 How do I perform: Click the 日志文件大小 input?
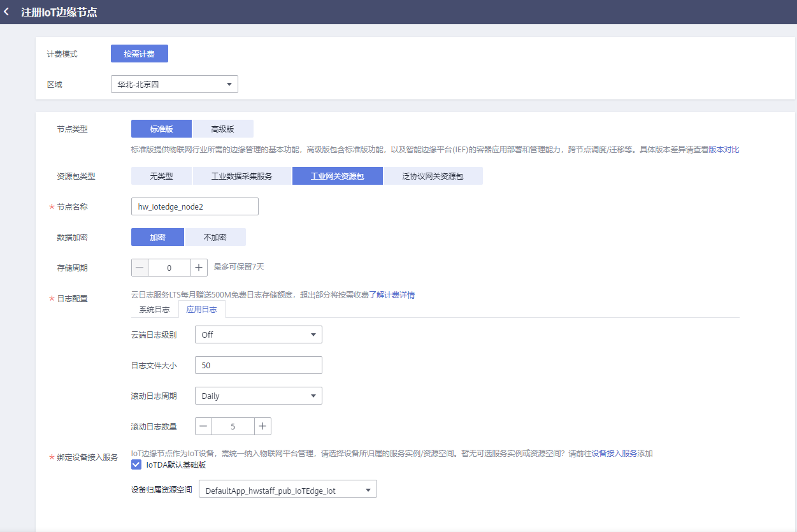point(259,365)
